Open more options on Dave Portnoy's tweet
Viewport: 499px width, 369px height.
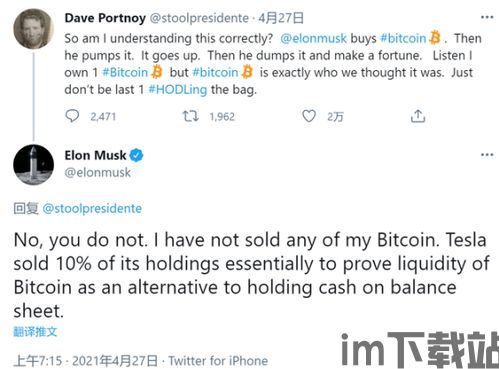click(487, 17)
